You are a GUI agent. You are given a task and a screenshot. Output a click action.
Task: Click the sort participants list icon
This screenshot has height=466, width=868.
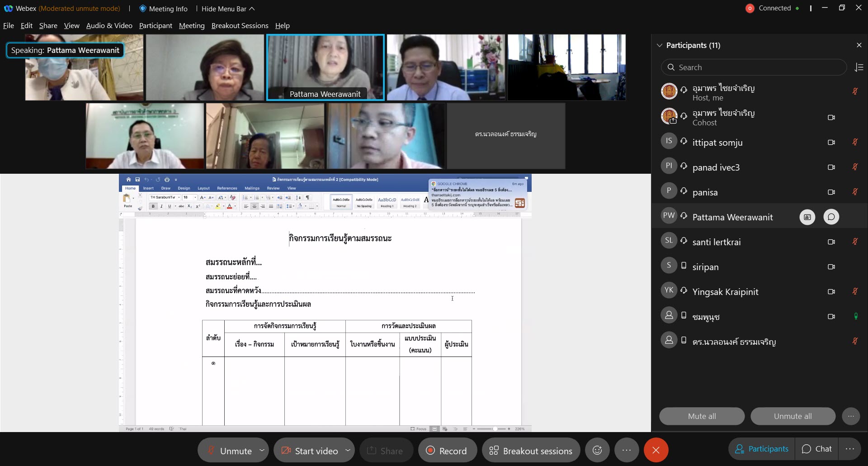coord(859,67)
